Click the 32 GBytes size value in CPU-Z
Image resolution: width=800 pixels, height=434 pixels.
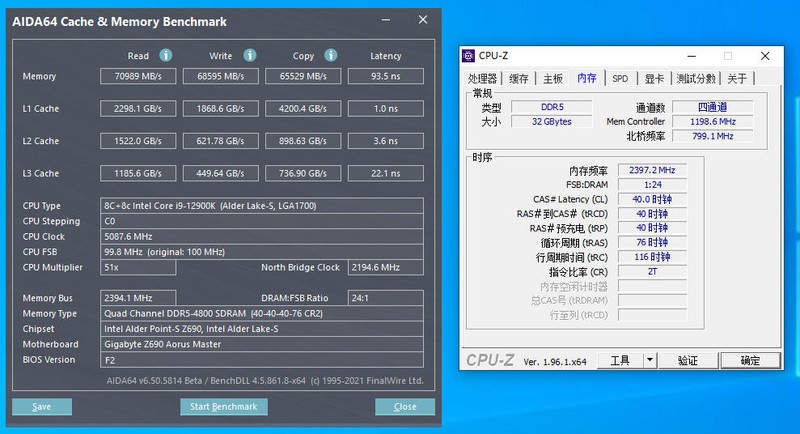pos(552,121)
